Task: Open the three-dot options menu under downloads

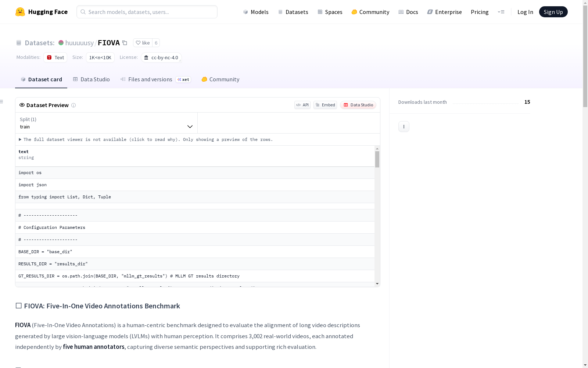Action: tap(404, 127)
